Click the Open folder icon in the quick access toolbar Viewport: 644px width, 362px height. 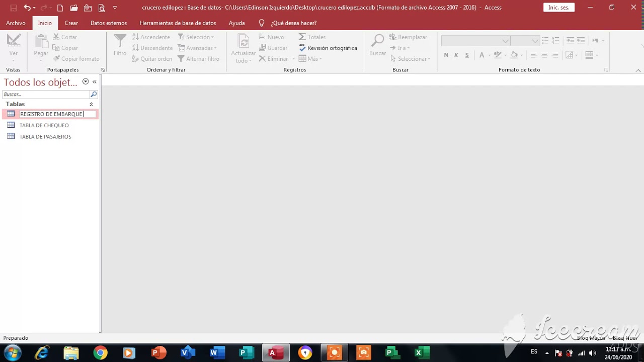[74, 8]
